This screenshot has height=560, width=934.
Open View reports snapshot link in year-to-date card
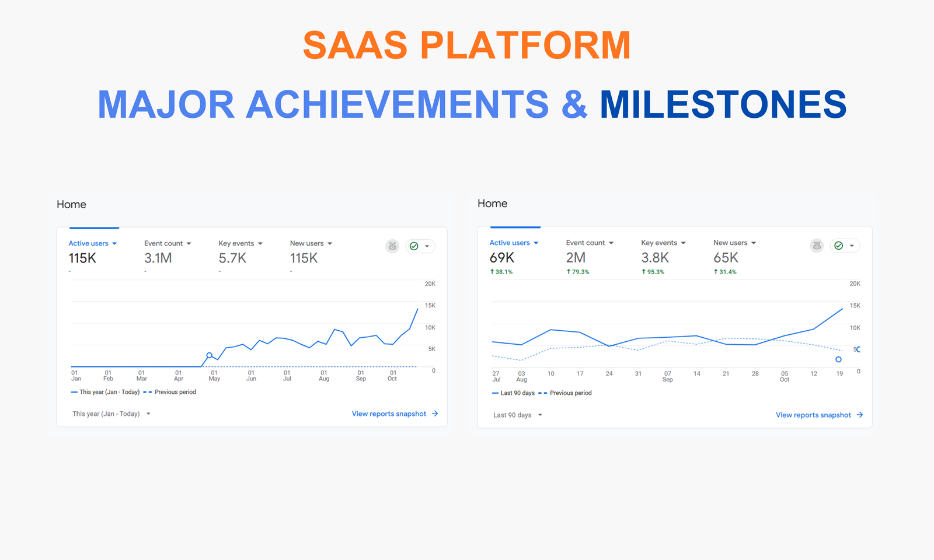(389, 414)
